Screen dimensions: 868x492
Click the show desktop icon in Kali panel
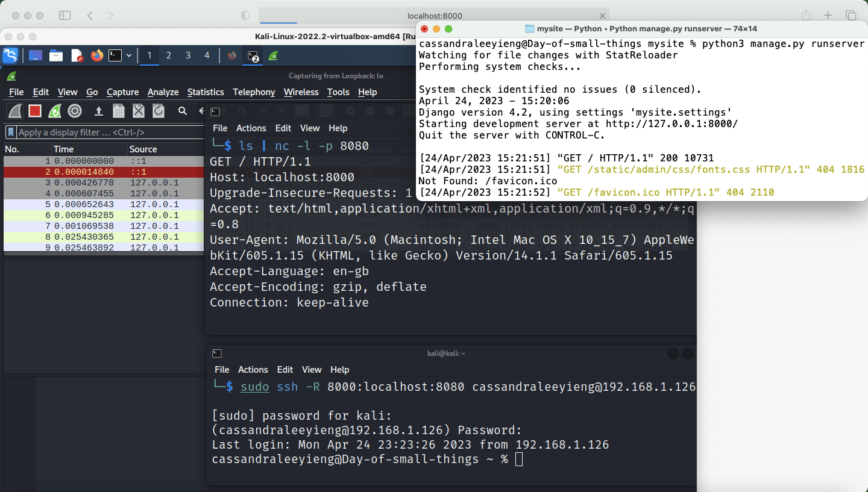tap(36, 55)
